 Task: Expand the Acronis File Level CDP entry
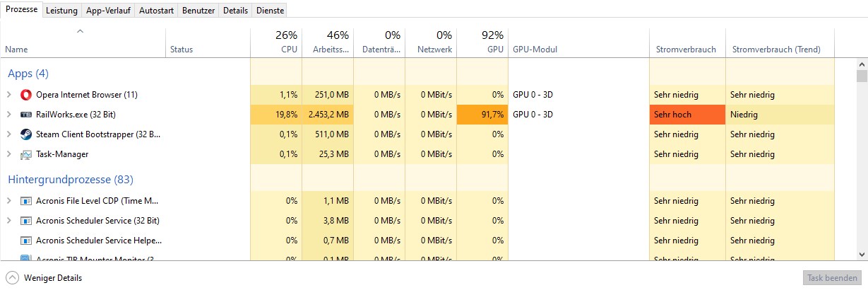tap(8, 201)
